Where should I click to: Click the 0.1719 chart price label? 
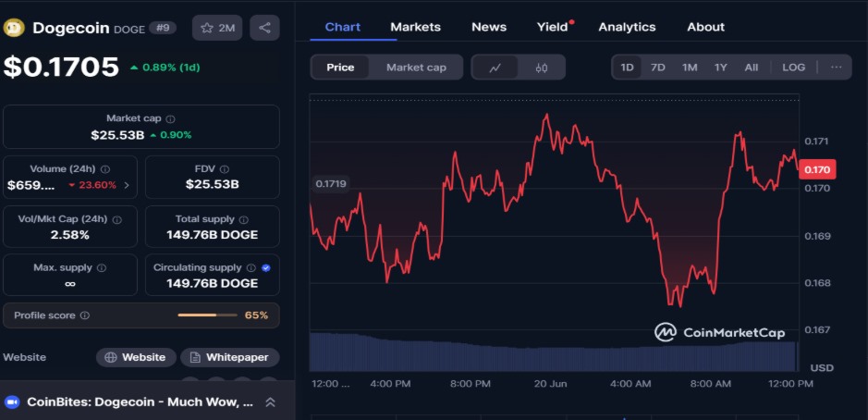331,183
